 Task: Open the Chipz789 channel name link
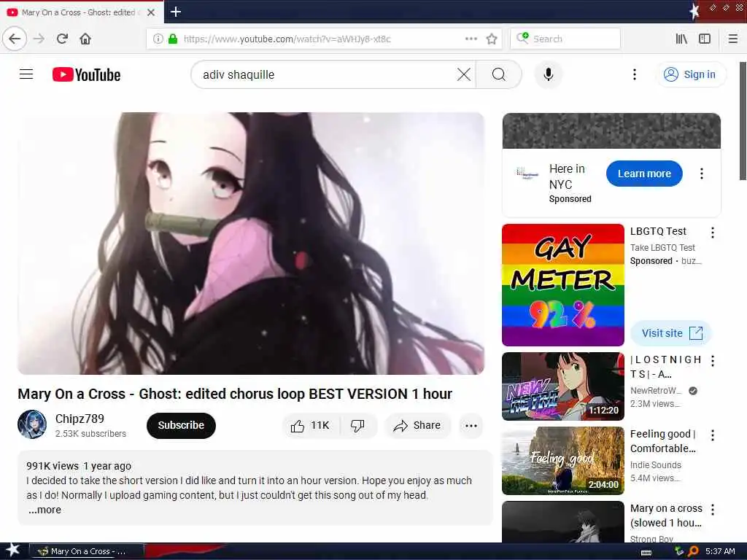pyautogui.click(x=80, y=419)
